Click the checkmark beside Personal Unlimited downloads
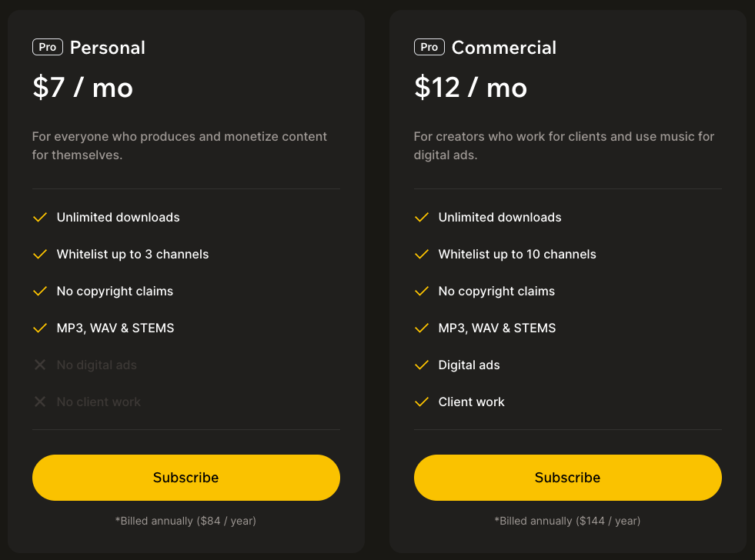The image size is (755, 560). pyautogui.click(x=40, y=218)
